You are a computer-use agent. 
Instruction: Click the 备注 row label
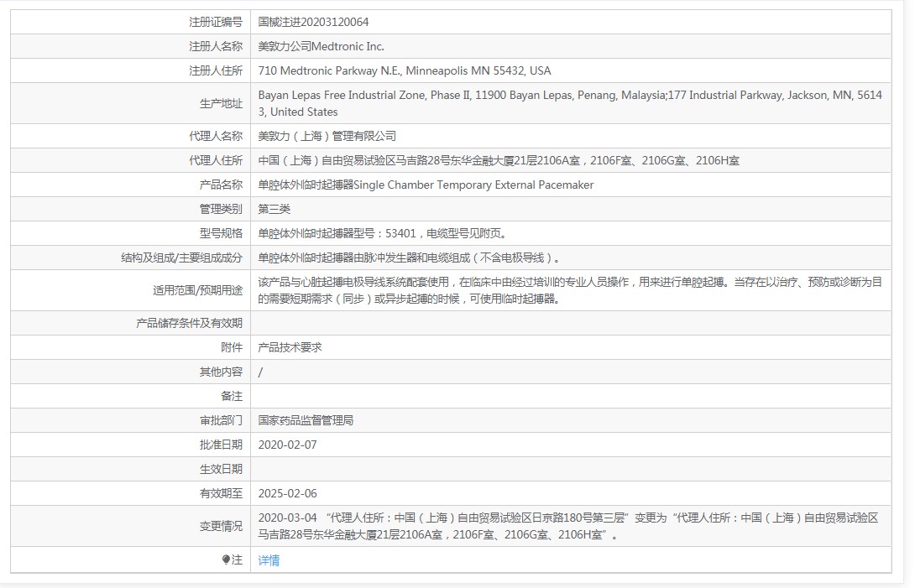click(x=231, y=396)
